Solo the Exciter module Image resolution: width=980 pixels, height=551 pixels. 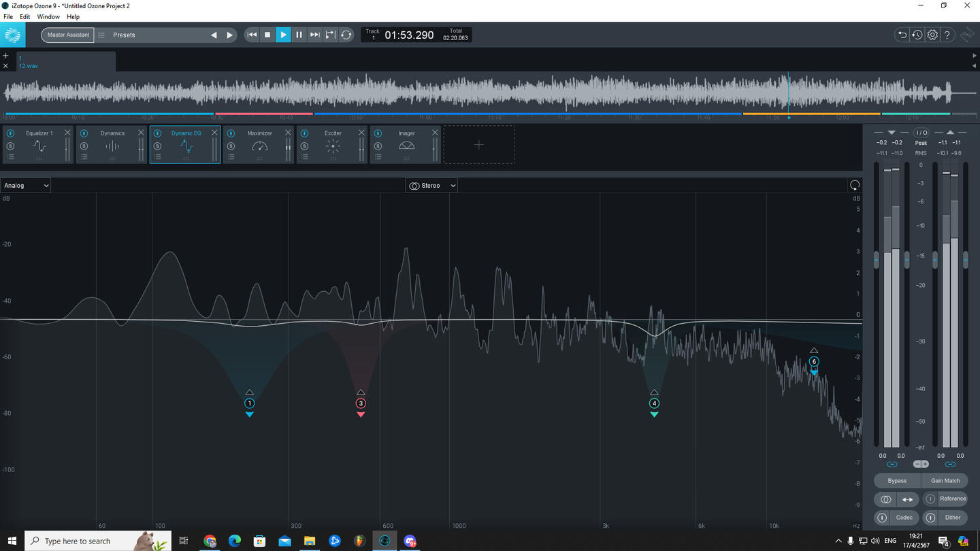(304, 146)
